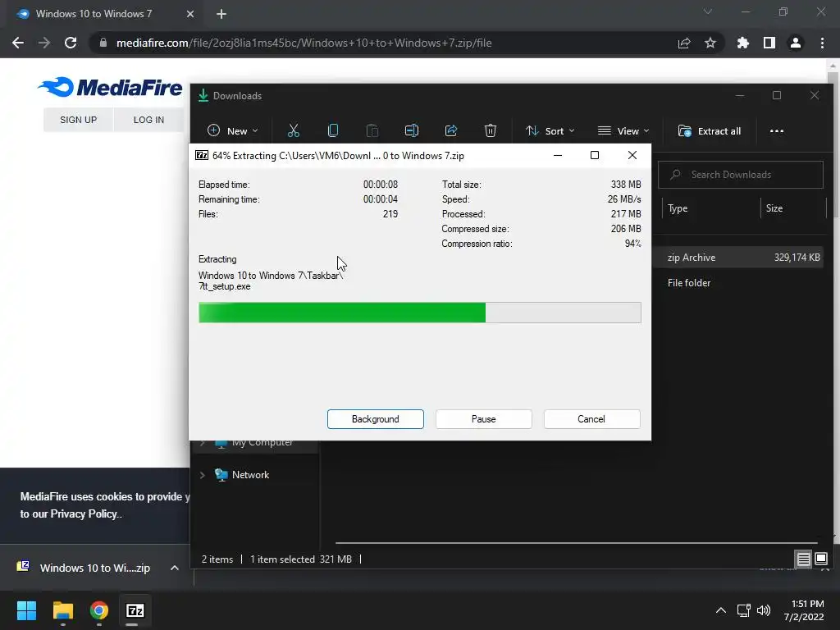Click the Rename icon in Downloads toolbar
The image size is (840, 630).
tap(412, 130)
